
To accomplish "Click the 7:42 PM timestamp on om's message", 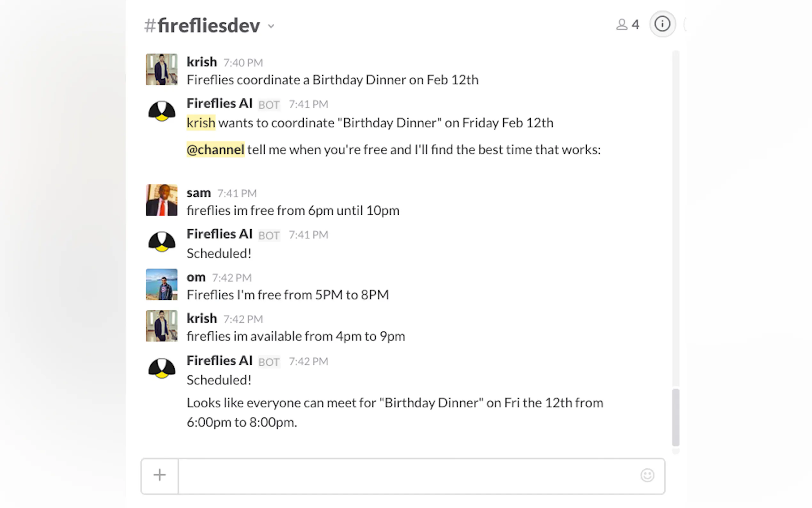I will pyautogui.click(x=232, y=278).
